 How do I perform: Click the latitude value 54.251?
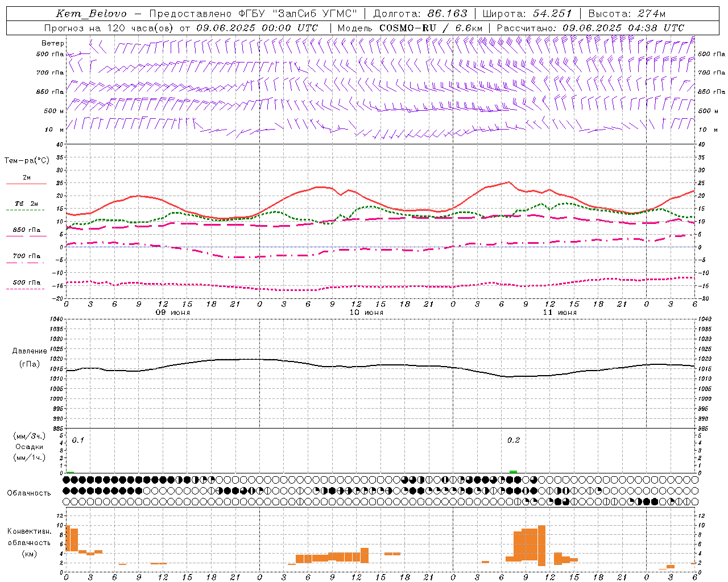coord(552,14)
